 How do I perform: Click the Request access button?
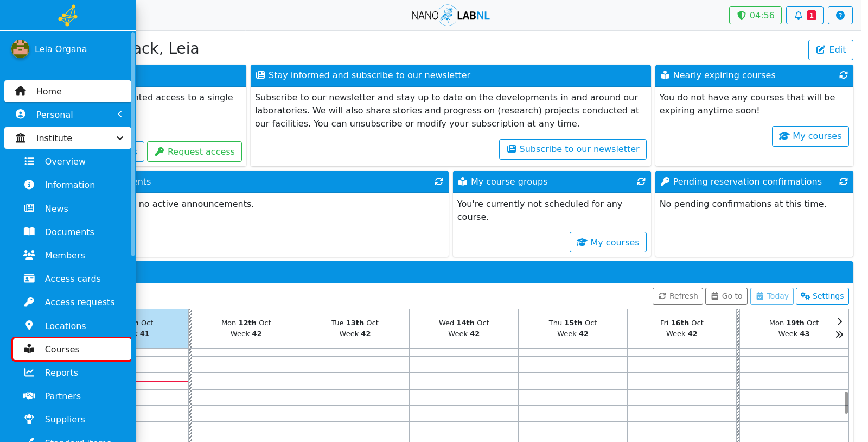coord(194,151)
